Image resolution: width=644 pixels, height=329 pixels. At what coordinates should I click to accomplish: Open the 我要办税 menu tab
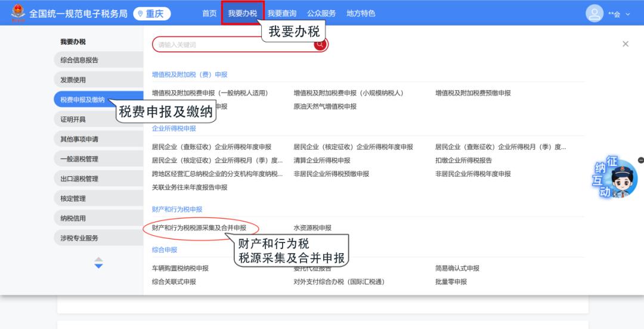(243, 13)
